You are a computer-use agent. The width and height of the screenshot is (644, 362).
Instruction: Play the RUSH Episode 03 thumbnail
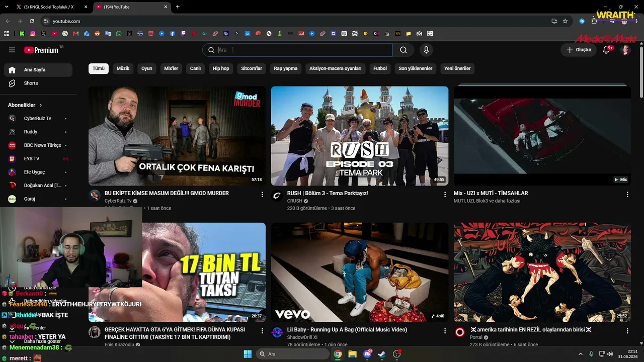coord(360,136)
